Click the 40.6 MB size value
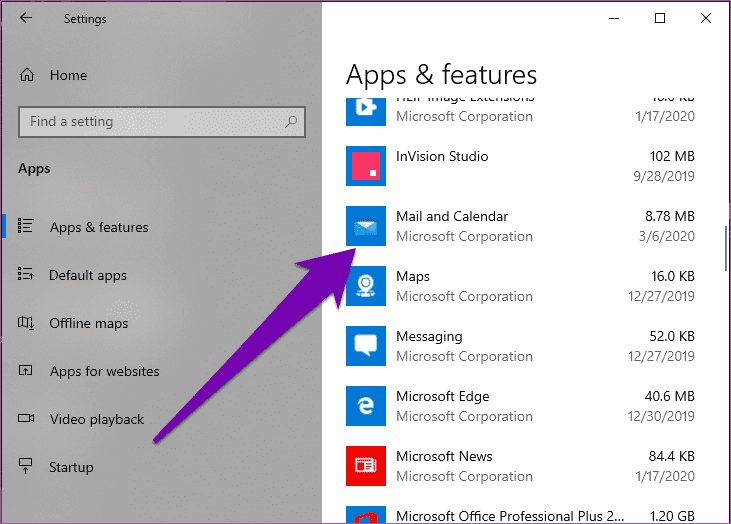731x524 pixels. 669,396
